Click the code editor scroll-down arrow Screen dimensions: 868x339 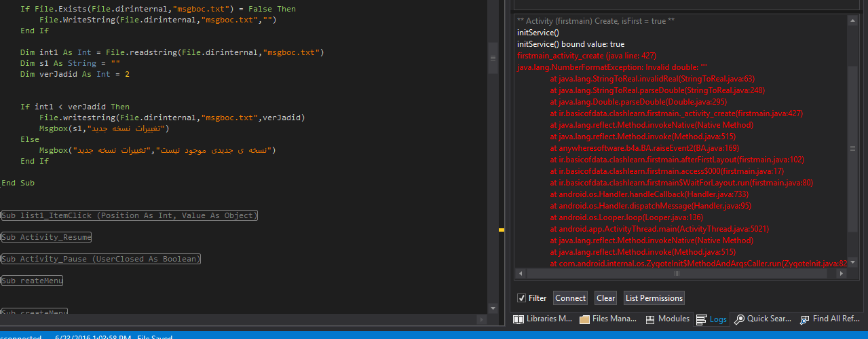click(493, 310)
